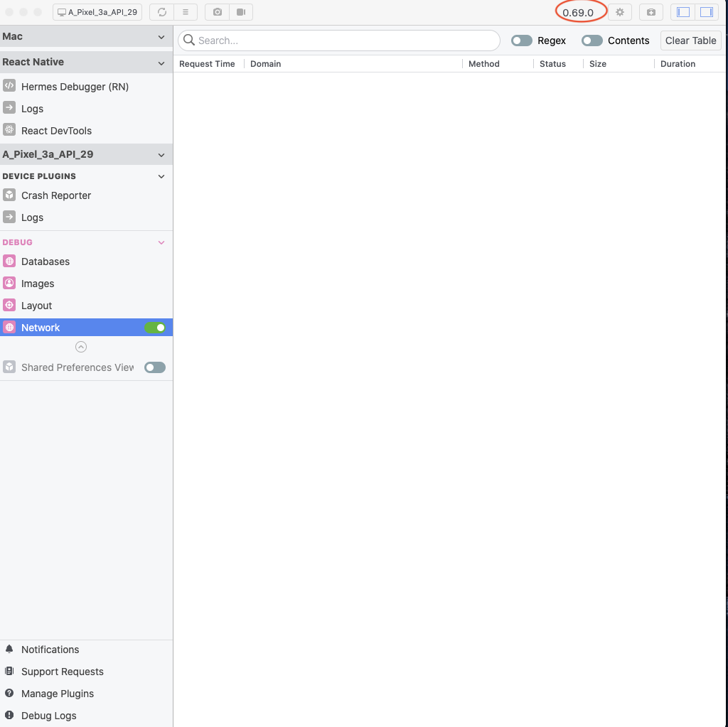Enable the Contents search switch
The width and height of the screenshot is (728, 727).
click(x=591, y=41)
